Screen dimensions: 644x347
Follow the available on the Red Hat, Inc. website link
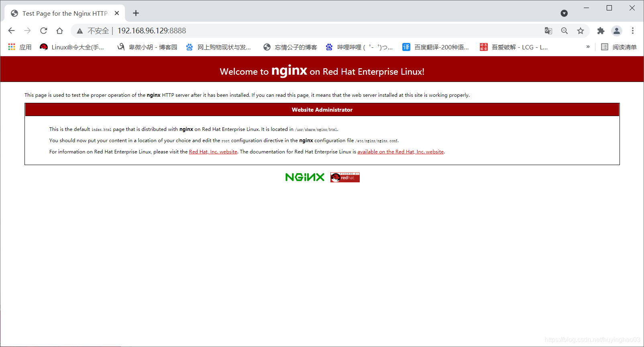[x=401, y=152]
